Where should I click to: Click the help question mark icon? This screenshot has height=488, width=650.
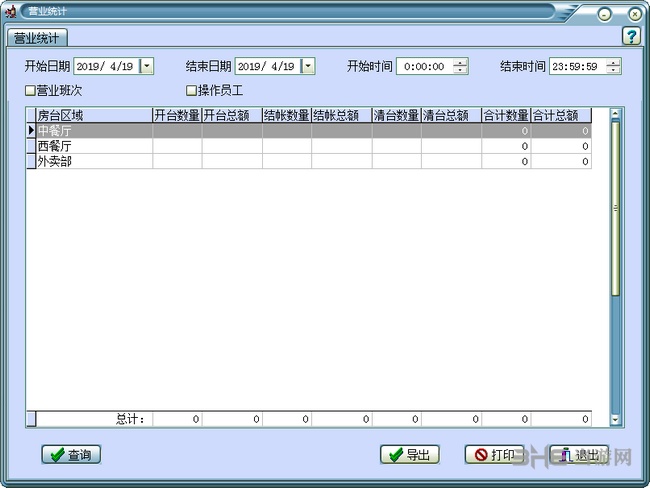pos(631,36)
